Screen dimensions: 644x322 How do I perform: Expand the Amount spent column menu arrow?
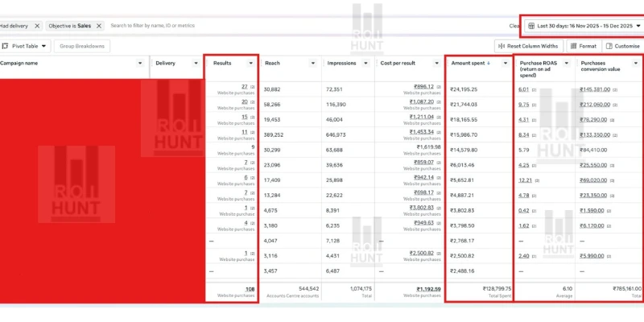506,64
